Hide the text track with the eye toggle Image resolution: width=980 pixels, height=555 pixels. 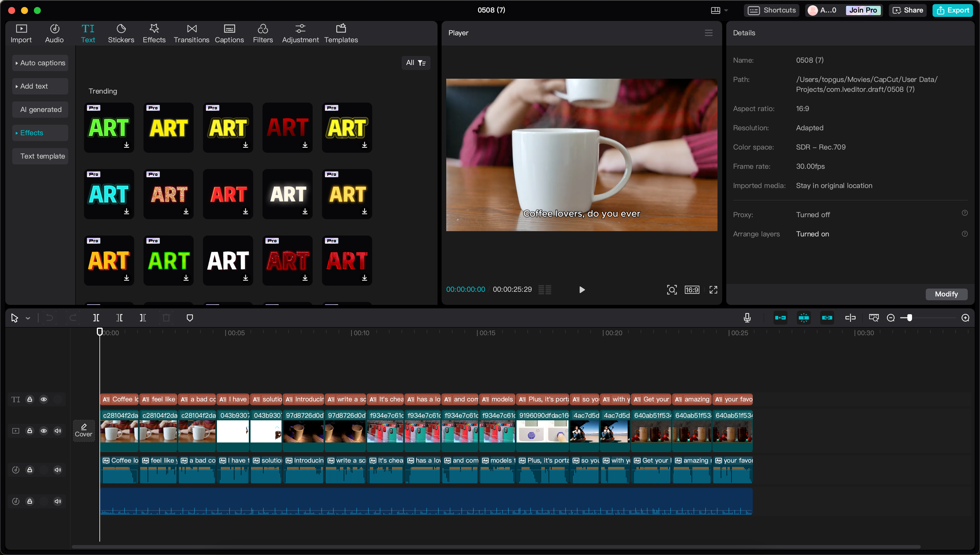pos(44,399)
